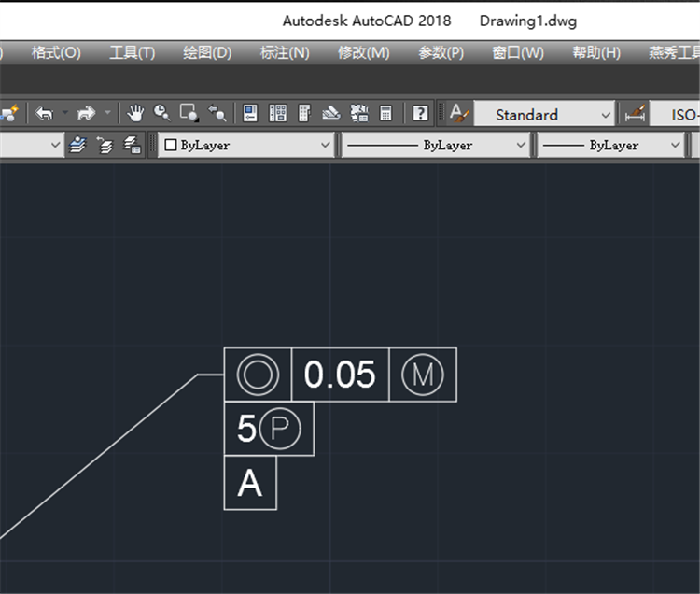Click the datum letter A box
This screenshot has height=594, width=700.
coord(250,483)
